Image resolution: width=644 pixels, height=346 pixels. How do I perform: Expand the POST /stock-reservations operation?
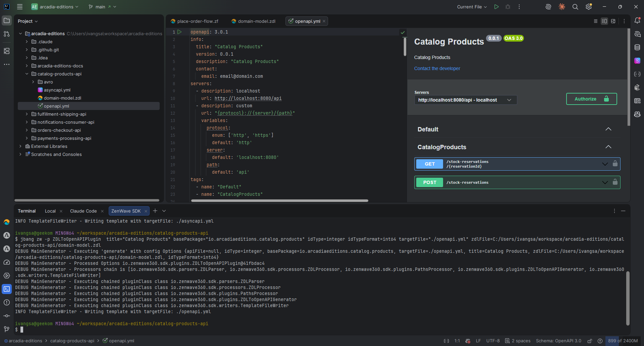click(605, 182)
